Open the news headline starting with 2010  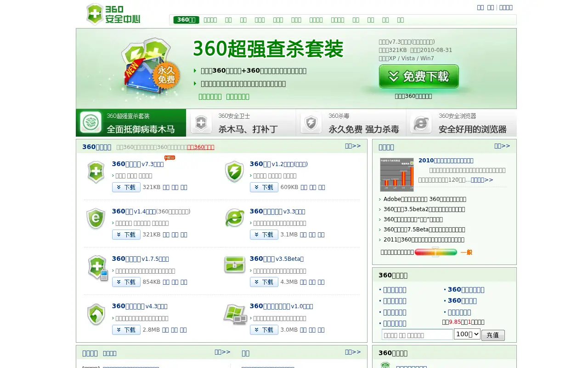446,161
